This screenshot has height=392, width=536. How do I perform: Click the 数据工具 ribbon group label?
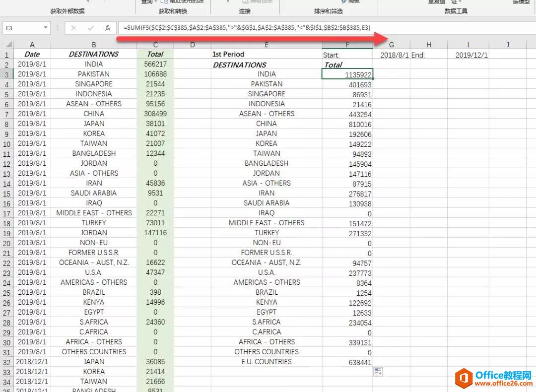coord(456,11)
